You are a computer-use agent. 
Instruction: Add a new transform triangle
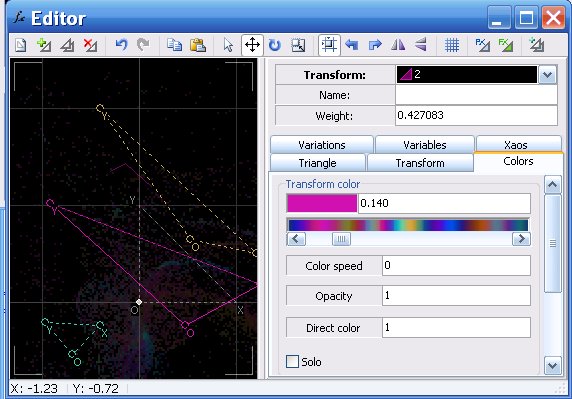tap(44, 45)
